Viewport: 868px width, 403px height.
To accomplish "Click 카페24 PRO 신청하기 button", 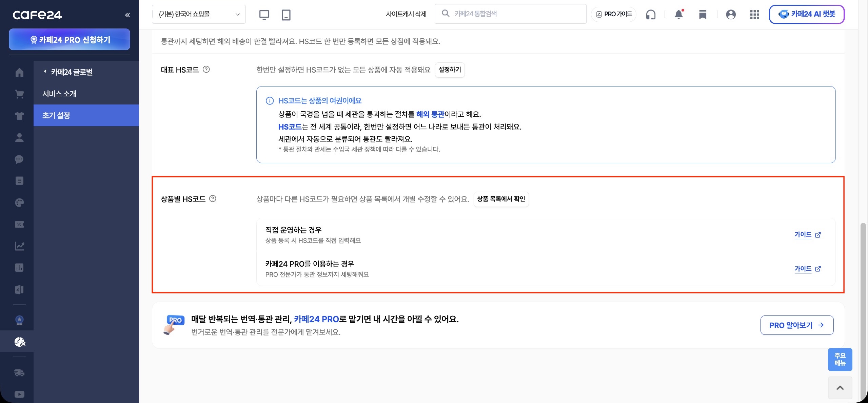I will tap(70, 39).
